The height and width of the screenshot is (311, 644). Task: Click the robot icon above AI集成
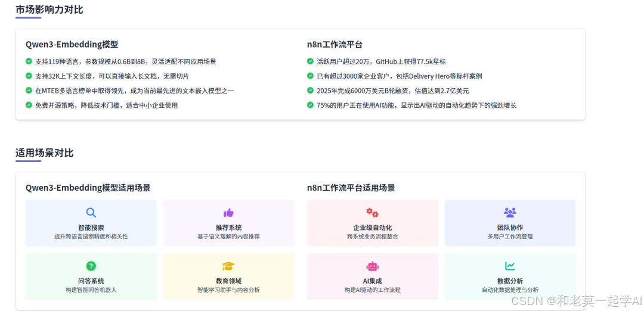tap(373, 266)
